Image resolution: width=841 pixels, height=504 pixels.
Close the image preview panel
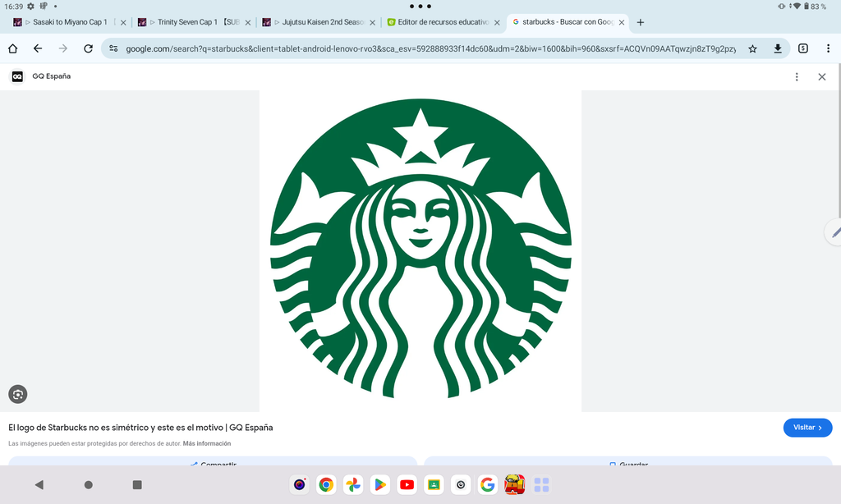point(821,76)
